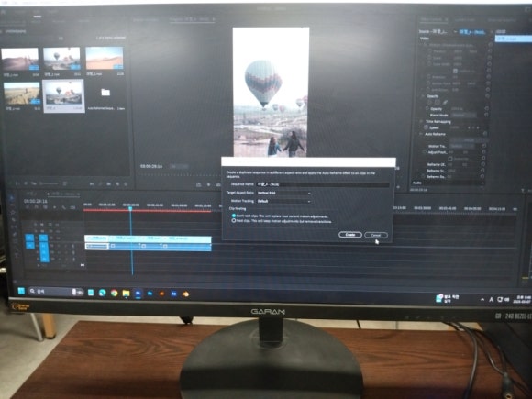
Task: Open Google Chrome from the taskbar
Action: (115, 293)
